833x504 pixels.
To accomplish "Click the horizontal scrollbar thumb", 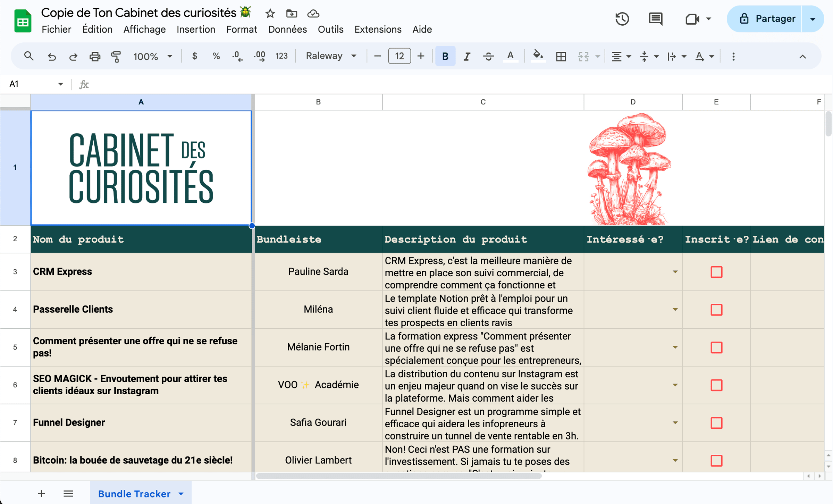I will point(398,476).
